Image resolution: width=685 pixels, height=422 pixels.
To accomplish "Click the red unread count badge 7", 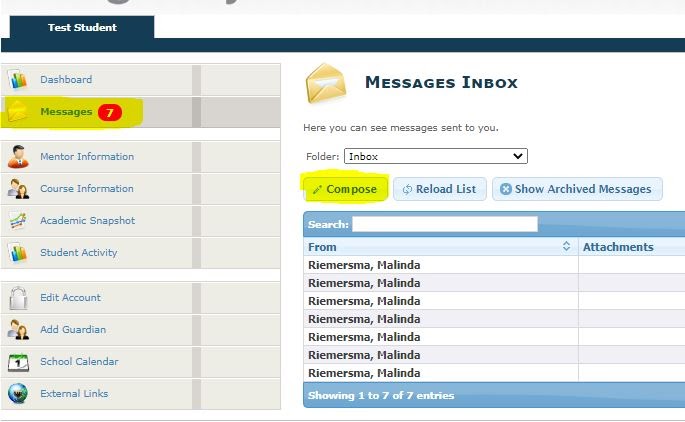I will (x=110, y=113).
